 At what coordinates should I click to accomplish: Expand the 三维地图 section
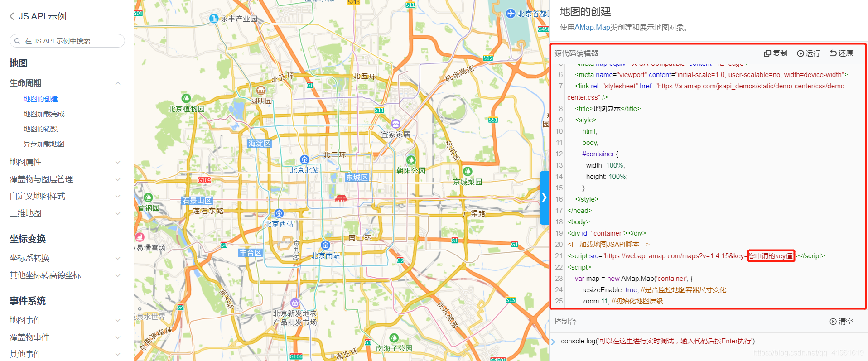tap(118, 213)
